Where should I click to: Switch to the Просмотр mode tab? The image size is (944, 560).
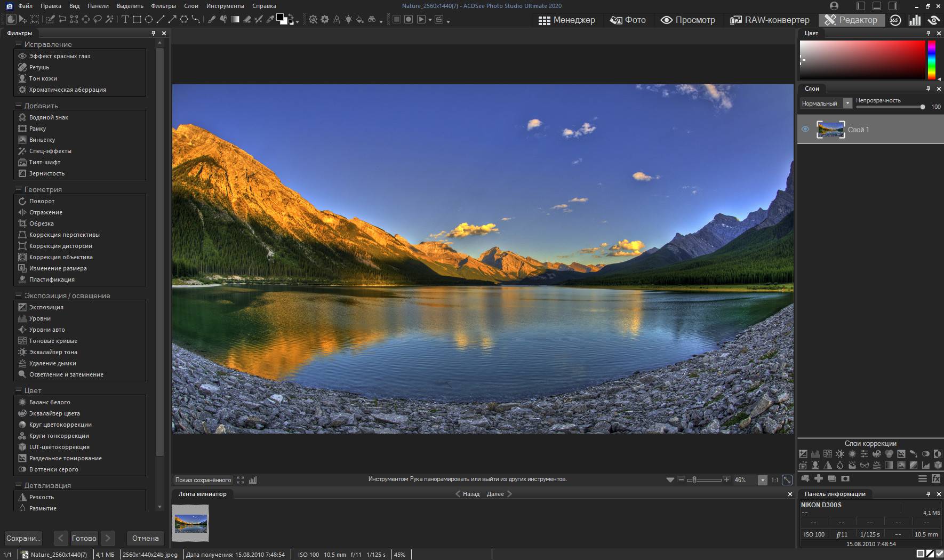[x=687, y=20]
